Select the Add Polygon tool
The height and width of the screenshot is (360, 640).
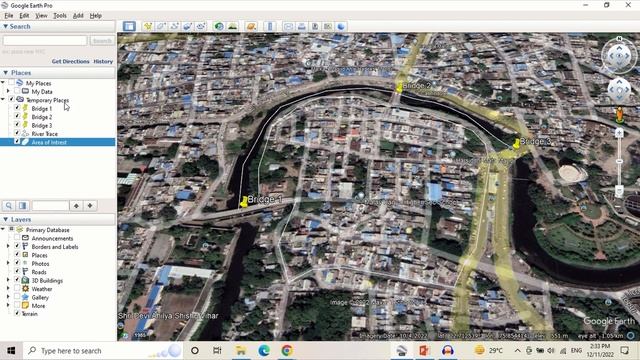click(161, 27)
